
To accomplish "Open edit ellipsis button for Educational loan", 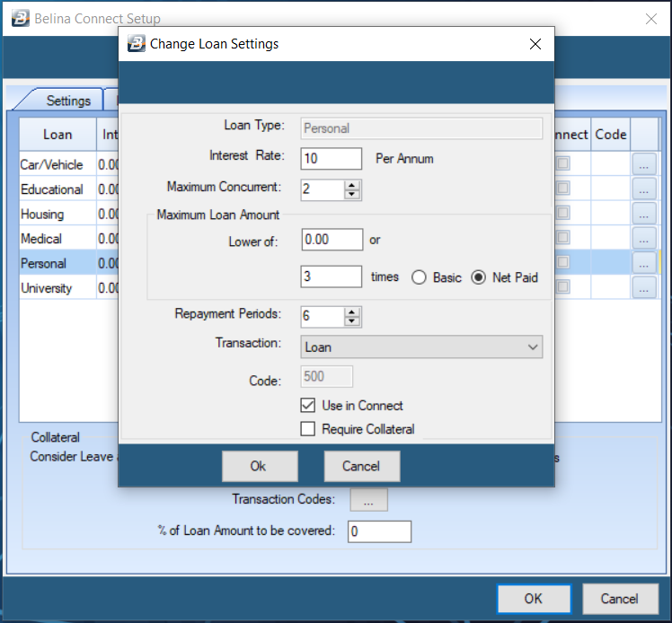I will coord(644,189).
